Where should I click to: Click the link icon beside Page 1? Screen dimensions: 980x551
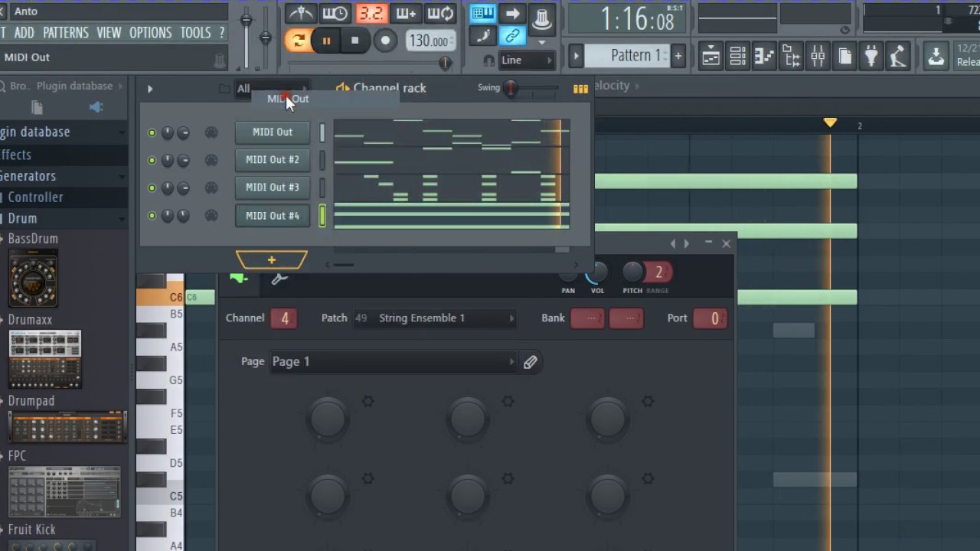[x=530, y=362]
